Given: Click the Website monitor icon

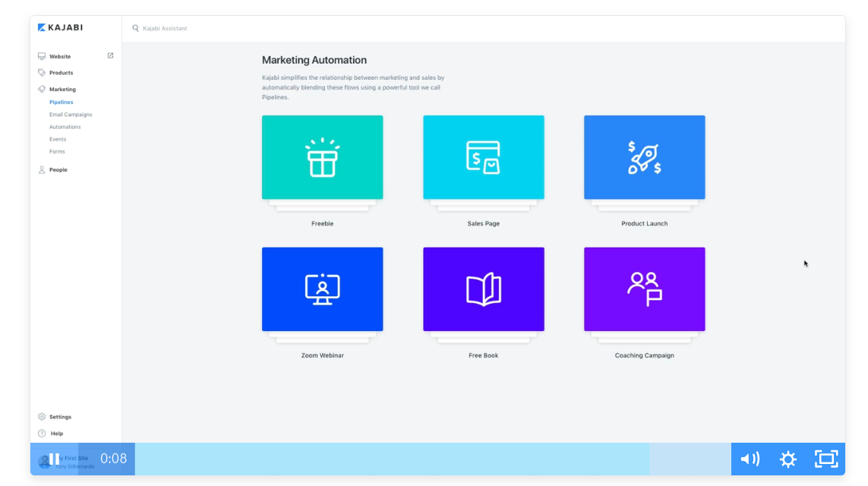Looking at the screenshot, I should tap(42, 56).
